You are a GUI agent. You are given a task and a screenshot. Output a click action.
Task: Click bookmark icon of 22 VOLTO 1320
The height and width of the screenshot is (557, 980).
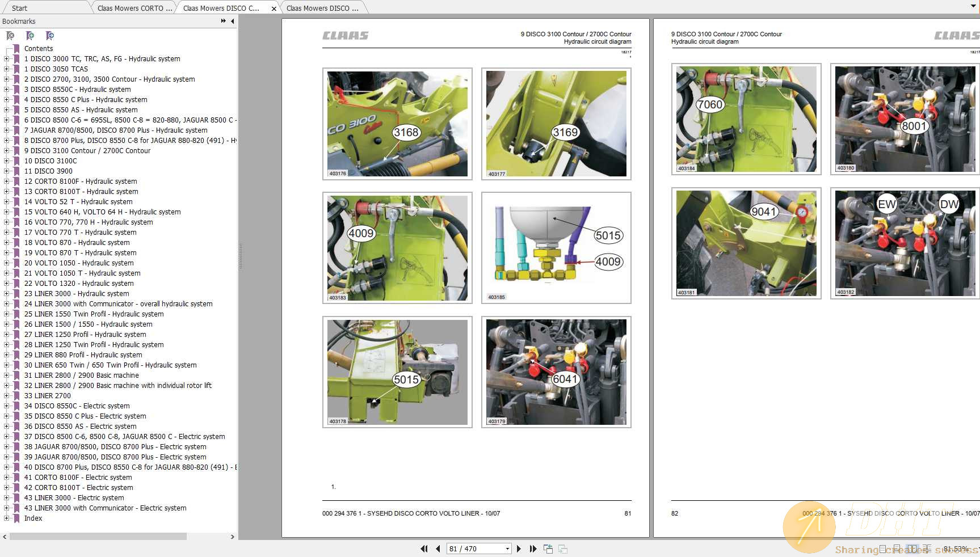(16, 284)
